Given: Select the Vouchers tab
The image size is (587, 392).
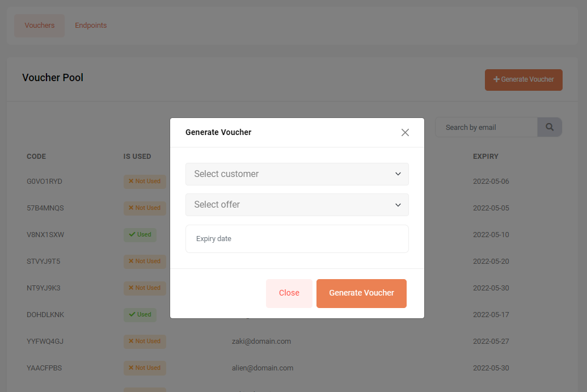Looking at the screenshot, I should 39,25.
